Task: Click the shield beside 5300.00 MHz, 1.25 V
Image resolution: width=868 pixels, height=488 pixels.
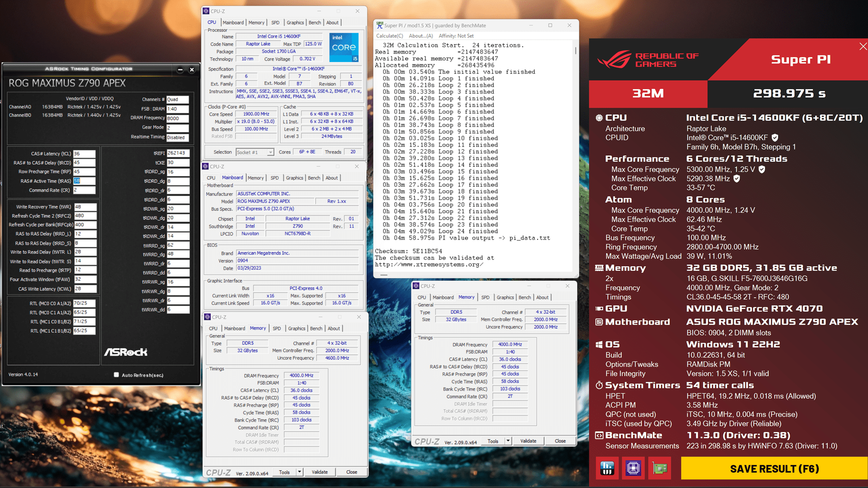Action: 762,169
